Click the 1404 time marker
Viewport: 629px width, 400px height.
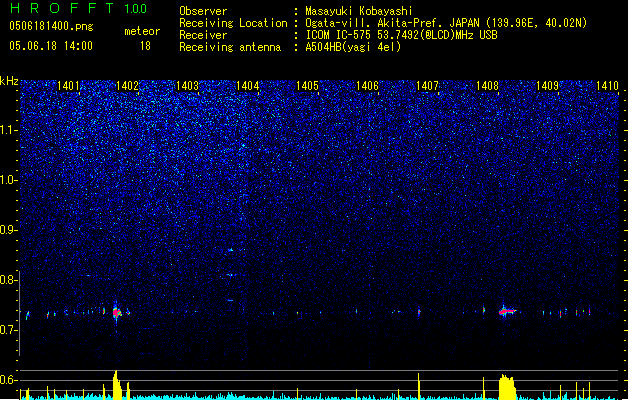tap(248, 86)
